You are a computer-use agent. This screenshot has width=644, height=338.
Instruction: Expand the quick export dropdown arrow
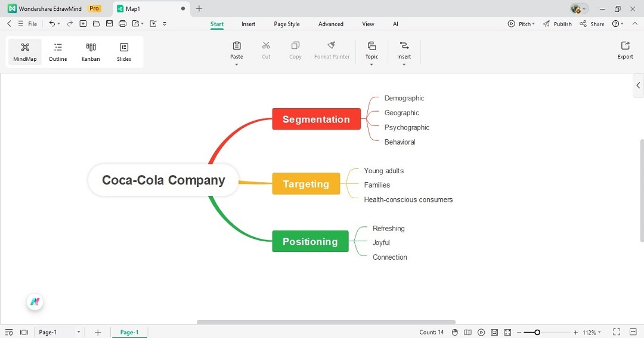point(143,24)
